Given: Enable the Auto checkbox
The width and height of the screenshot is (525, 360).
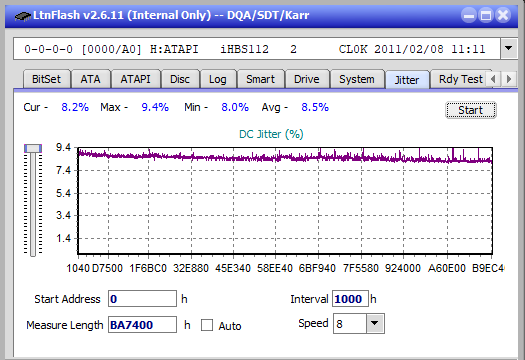Looking at the screenshot, I should [x=207, y=325].
